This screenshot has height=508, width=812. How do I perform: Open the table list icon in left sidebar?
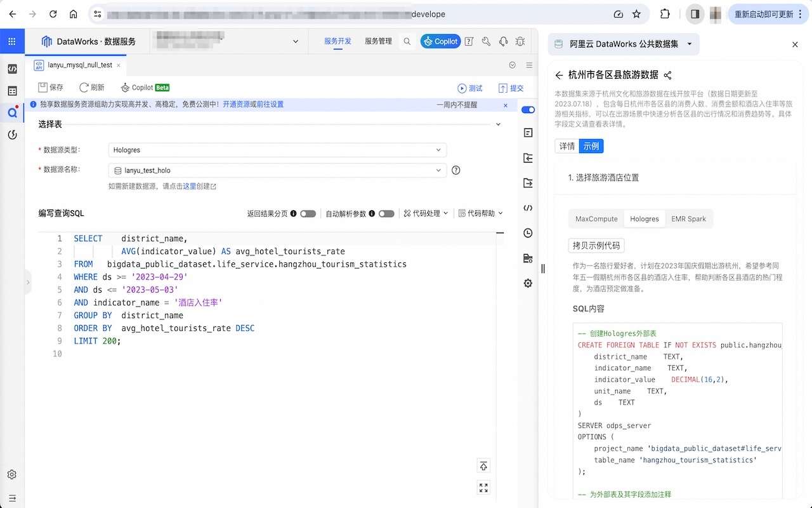coord(12,91)
